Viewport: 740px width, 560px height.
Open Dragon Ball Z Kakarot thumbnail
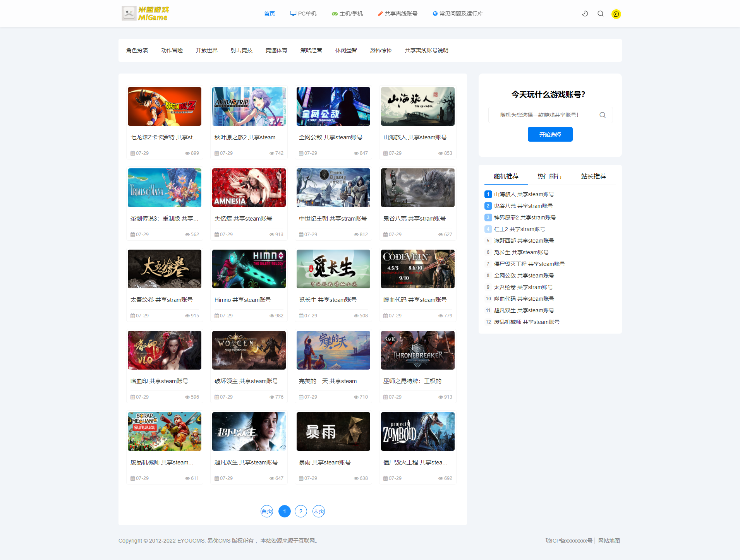(x=165, y=106)
